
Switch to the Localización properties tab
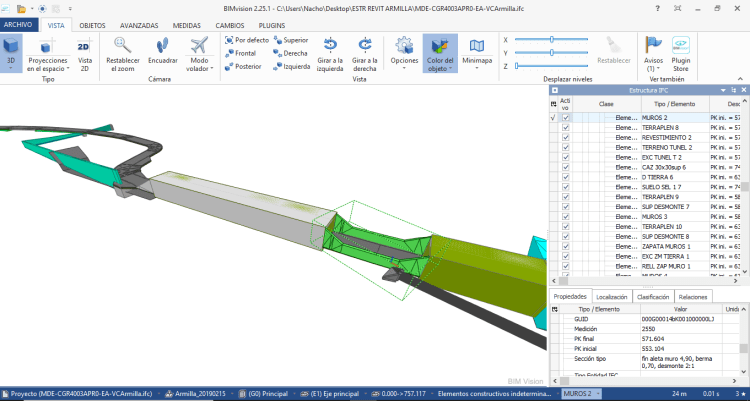coord(610,297)
